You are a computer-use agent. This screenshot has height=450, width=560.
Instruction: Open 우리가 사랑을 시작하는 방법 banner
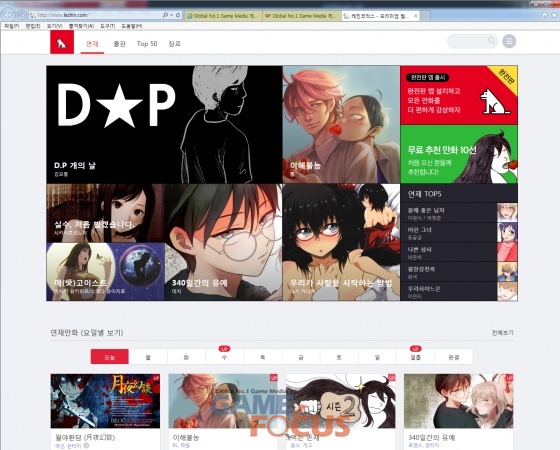pos(341,242)
